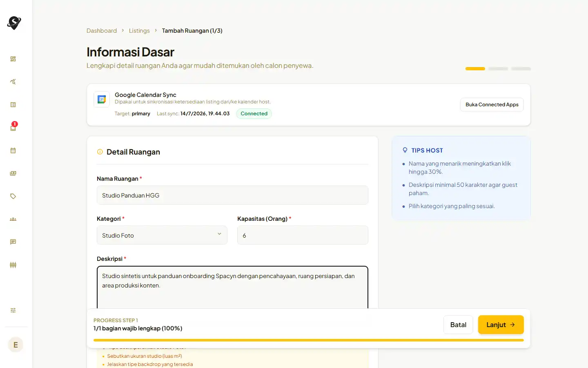Click tip Pilih kategori yang paling sesuai

point(452,206)
